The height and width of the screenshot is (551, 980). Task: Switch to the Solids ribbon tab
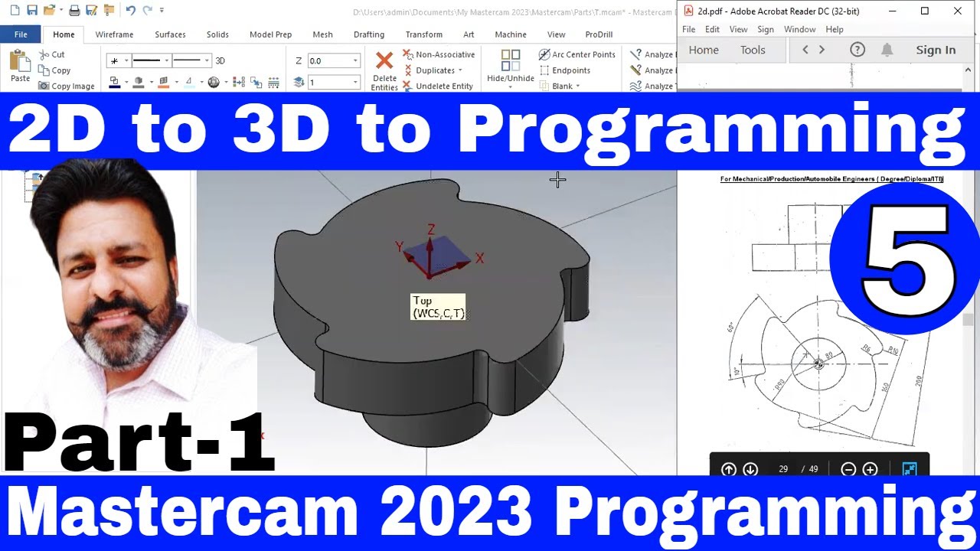(217, 34)
